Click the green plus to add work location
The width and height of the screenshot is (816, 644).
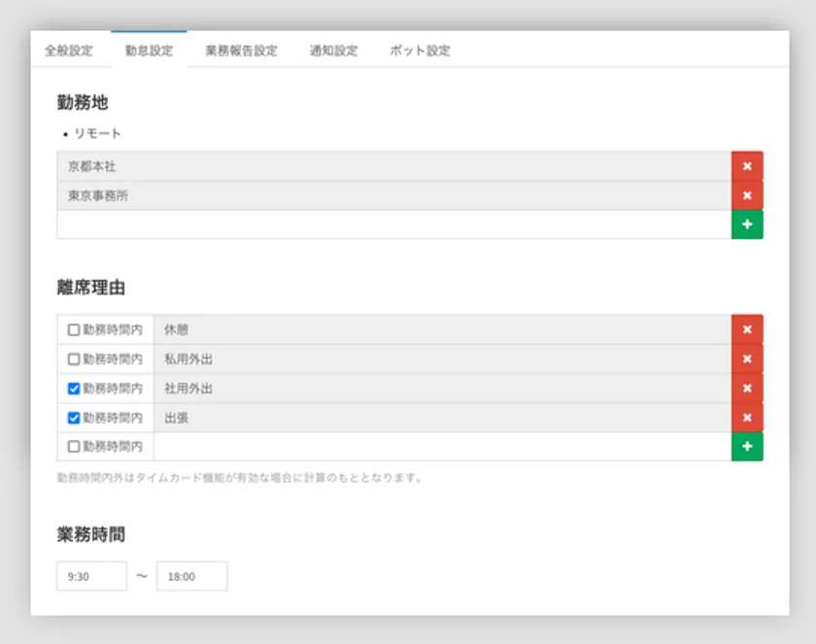(x=747, y=224)
